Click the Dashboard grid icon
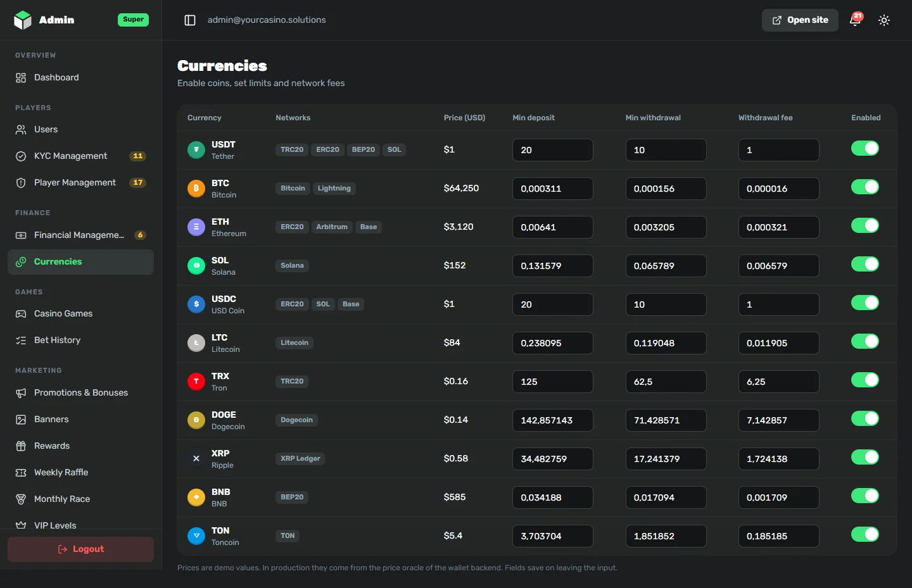Viewport: 912px width, 588px height. 21,78
